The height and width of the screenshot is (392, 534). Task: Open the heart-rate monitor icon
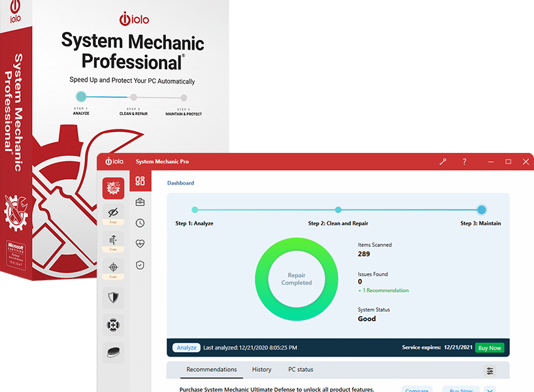140,244
